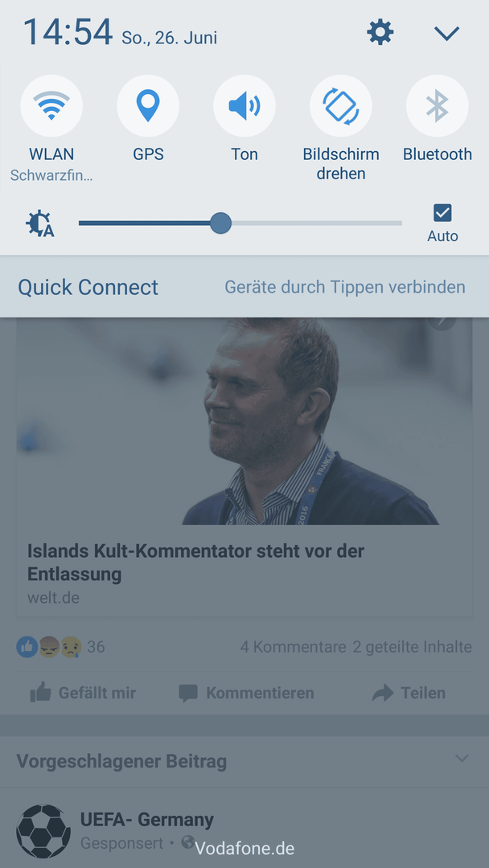Uncheck the Auto brightness checkbox
This screenshot has height=868, width=489.
point(442,212)
